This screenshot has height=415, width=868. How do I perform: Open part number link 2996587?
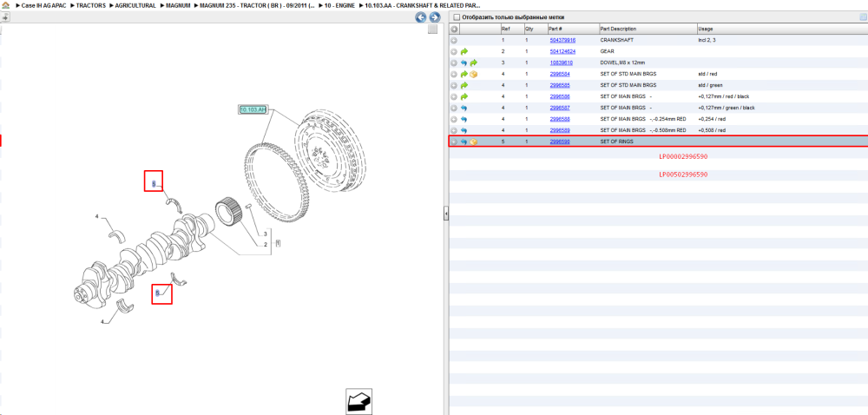click(x=560, y=108)
